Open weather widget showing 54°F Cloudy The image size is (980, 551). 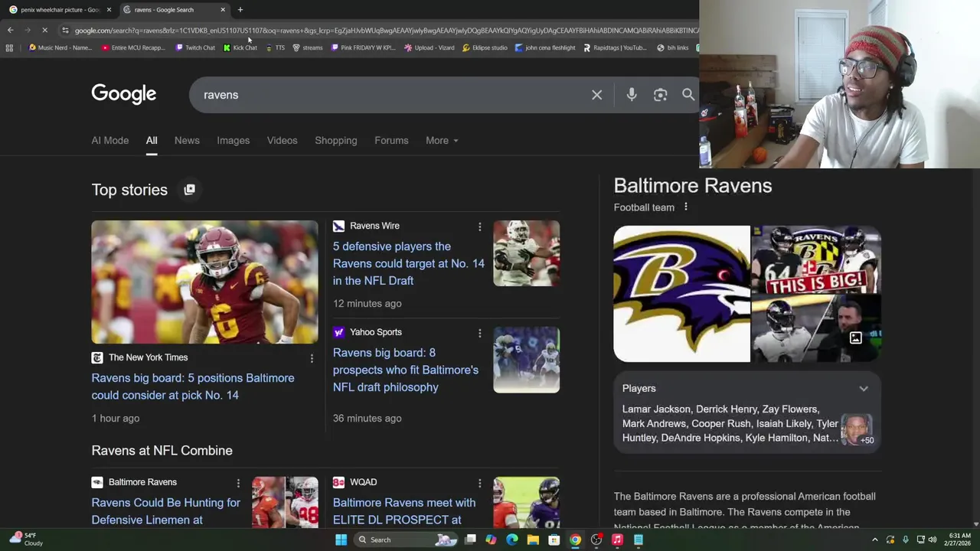pyautogui.click(x=26, y=540)
